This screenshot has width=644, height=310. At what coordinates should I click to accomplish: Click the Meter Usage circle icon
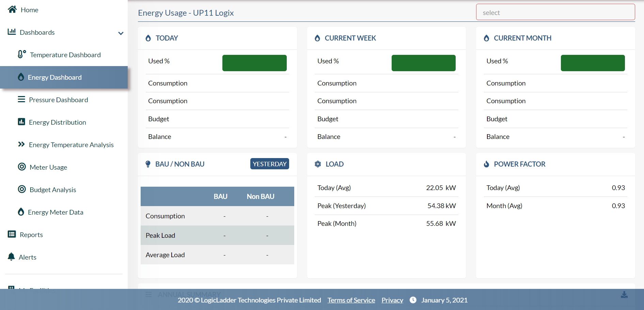[22, 167]
